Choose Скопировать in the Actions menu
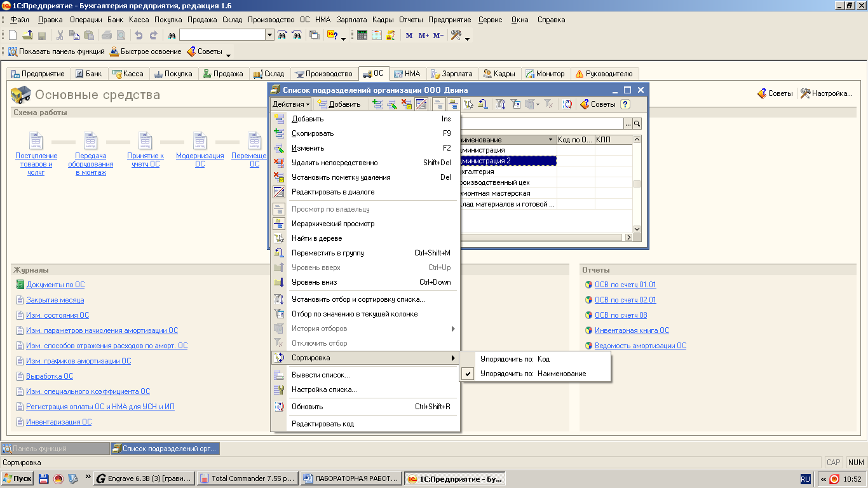This screenshot has height=488, width=868. [365, 133]
